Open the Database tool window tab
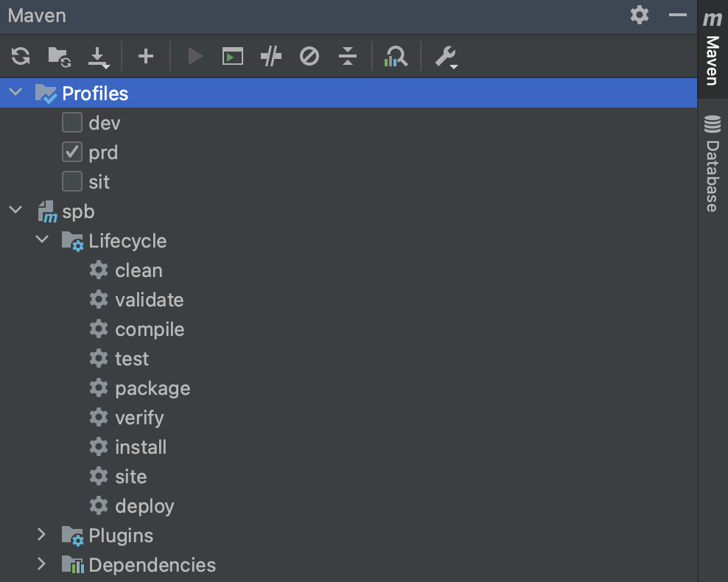The image size is (728, 582). pyautogui.click(x=712, y=164)
